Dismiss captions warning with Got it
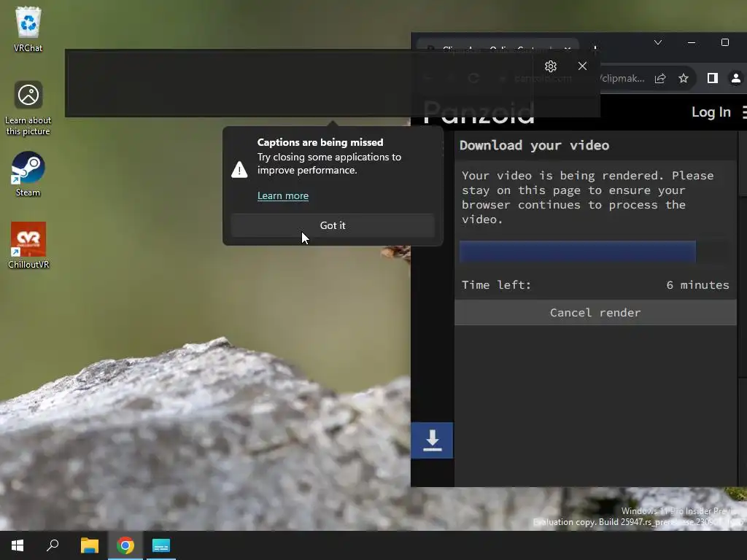Viewport: 747px width, 560px height. tap(333, 225)
